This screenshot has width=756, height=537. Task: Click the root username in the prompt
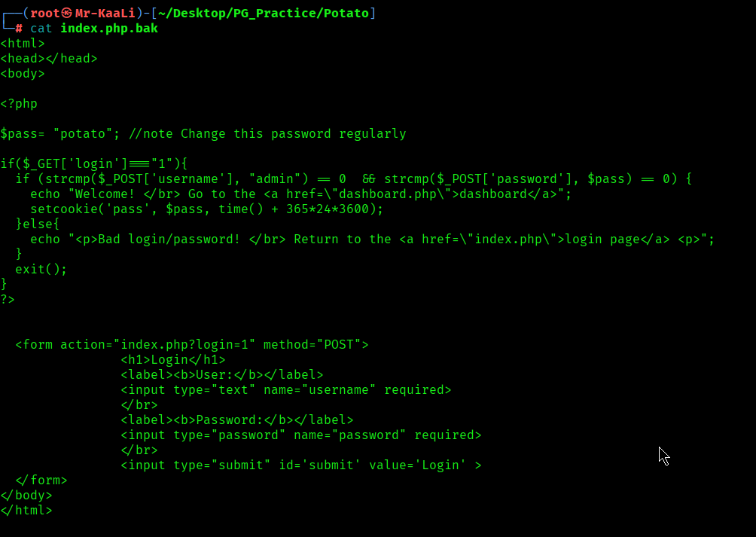point(44,13)
